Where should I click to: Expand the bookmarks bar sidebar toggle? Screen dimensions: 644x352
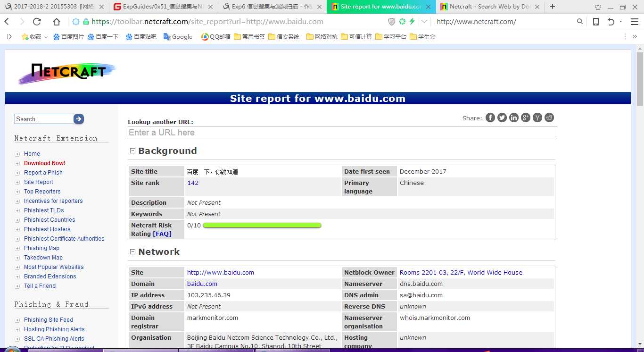click(9, 37)
